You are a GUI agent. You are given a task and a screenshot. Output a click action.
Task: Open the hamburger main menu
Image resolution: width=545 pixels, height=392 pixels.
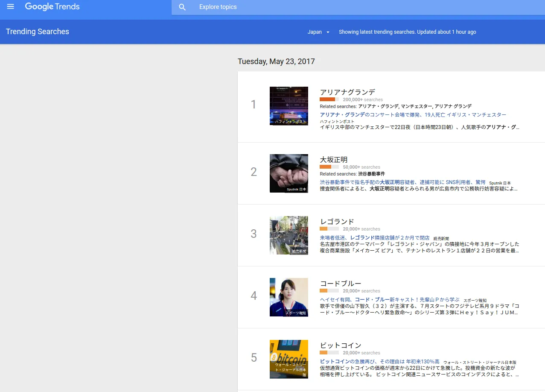(x=11, y=7)
